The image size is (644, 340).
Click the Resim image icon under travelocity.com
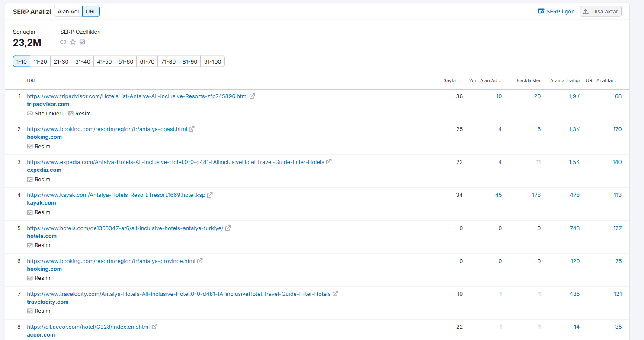[x=30, y=311]
